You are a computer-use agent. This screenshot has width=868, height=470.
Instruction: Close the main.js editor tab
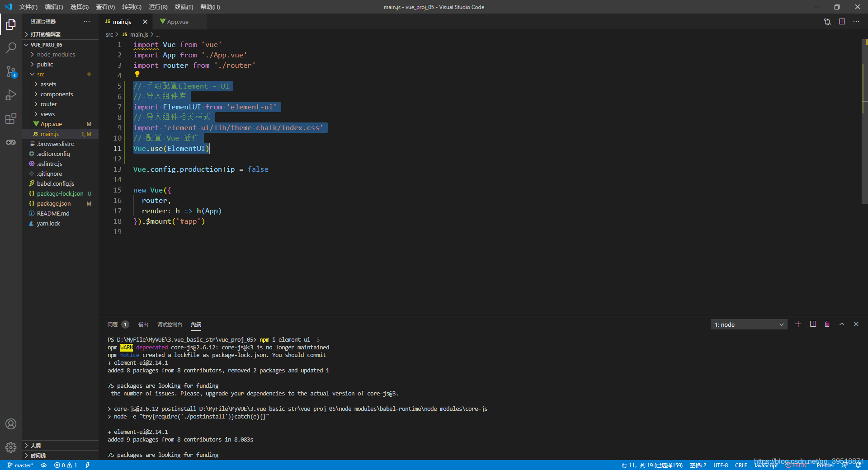click(145, 22)
